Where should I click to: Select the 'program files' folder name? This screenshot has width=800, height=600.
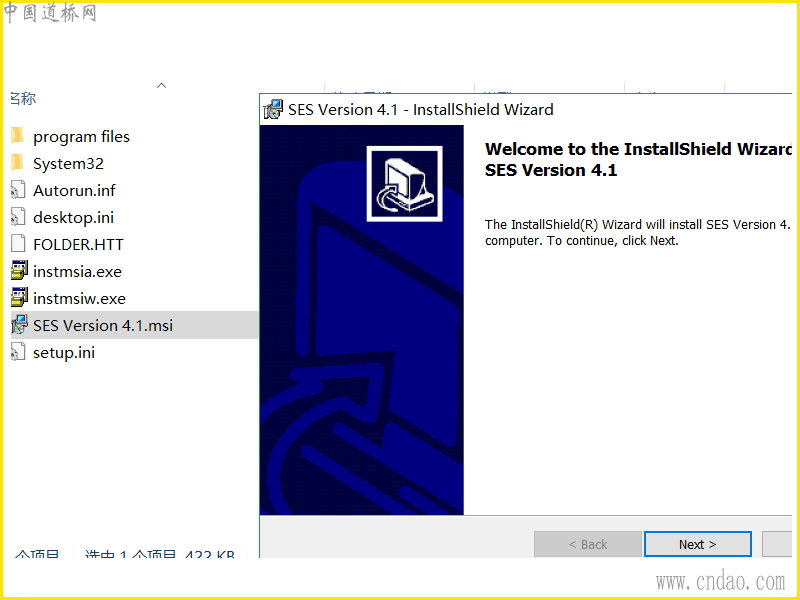pyautogui.click(x=81, y=137)
